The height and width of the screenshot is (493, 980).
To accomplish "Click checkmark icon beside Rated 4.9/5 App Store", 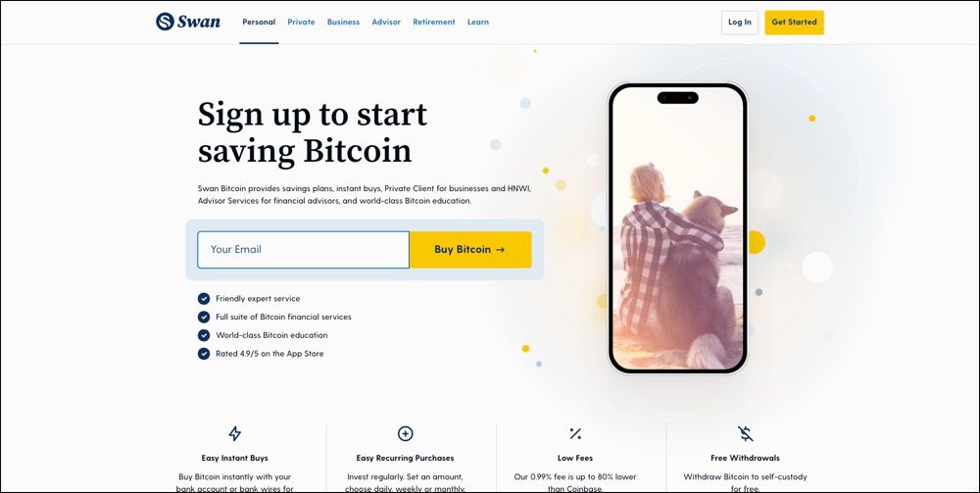I will pyautogui.click(x=204, y=354).
